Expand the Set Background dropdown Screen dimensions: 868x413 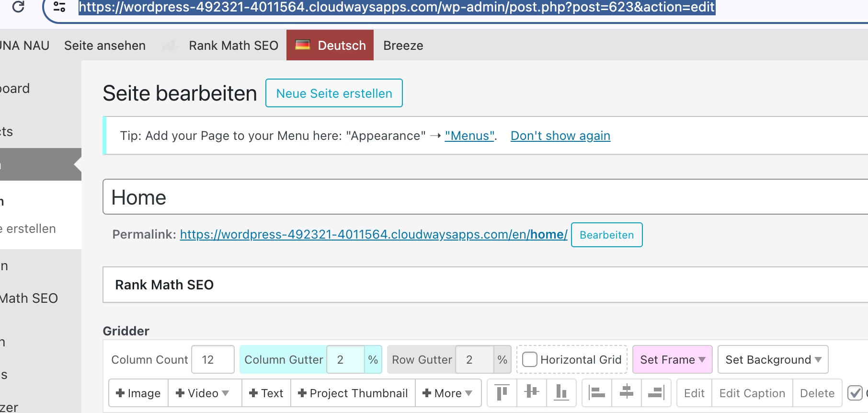[773, 359]
